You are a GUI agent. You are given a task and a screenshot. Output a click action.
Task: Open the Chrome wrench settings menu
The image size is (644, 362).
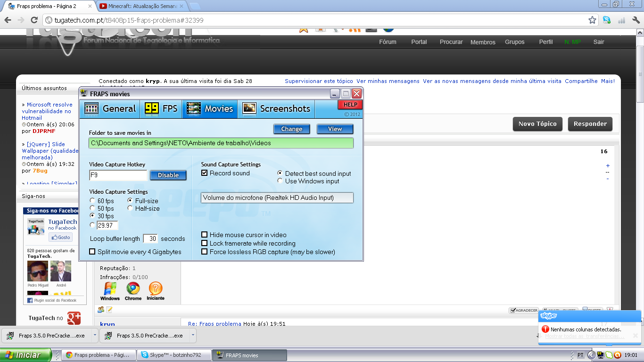[636, 20]
